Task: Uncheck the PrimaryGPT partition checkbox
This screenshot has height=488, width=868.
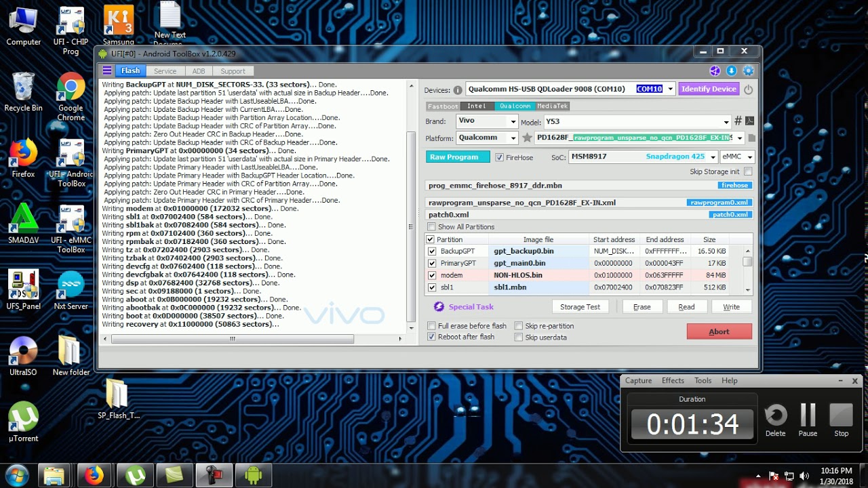Action: coord(432,263)
